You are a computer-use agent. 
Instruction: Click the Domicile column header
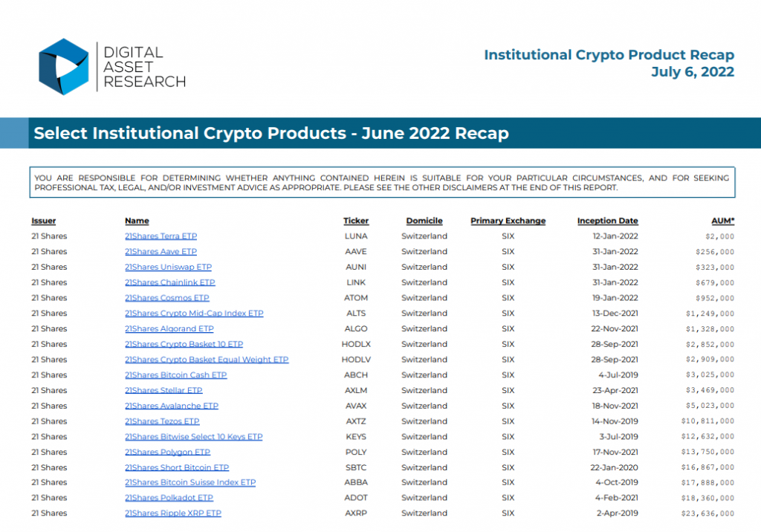(x=424, y=221)
